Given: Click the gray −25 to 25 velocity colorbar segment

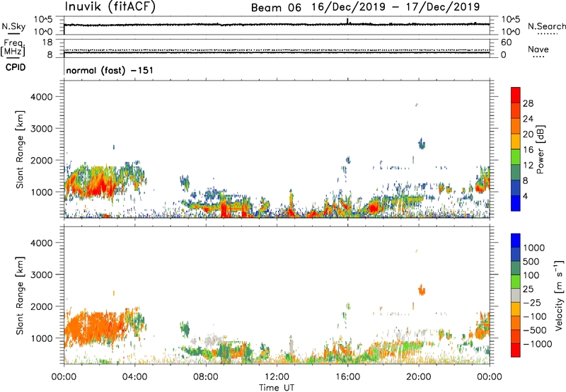Looking at the screenshot, I should click(516, 296).
